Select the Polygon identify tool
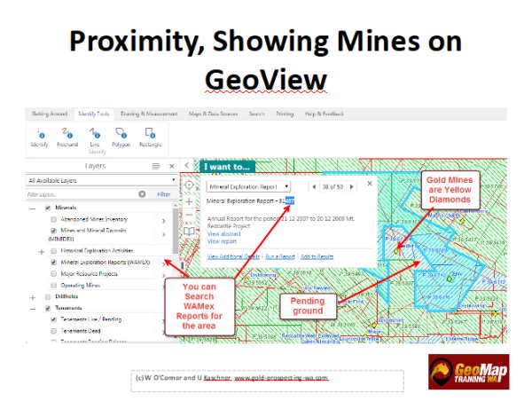The height and width of the screenshot is (401, 532). 121,138
